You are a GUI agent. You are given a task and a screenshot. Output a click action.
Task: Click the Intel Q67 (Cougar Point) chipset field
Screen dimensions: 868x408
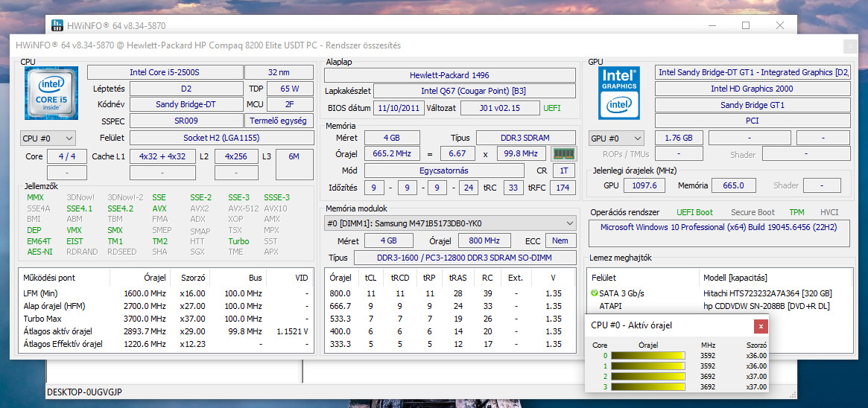click(475, 91)
